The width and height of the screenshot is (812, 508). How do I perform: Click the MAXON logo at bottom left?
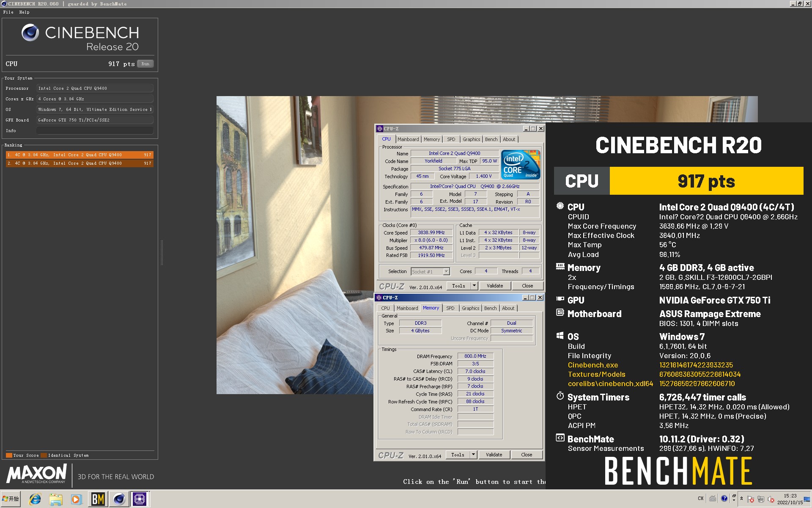[x=37, y=474]
